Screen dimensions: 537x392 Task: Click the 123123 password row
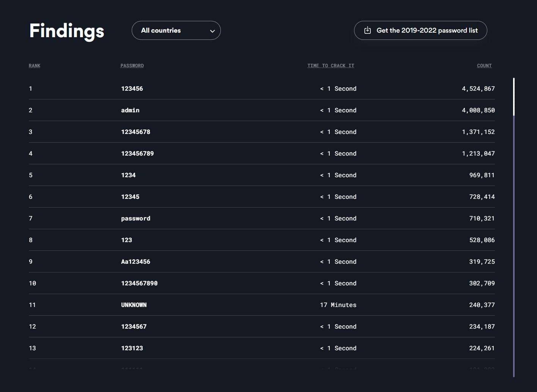[x=132, y=348]
